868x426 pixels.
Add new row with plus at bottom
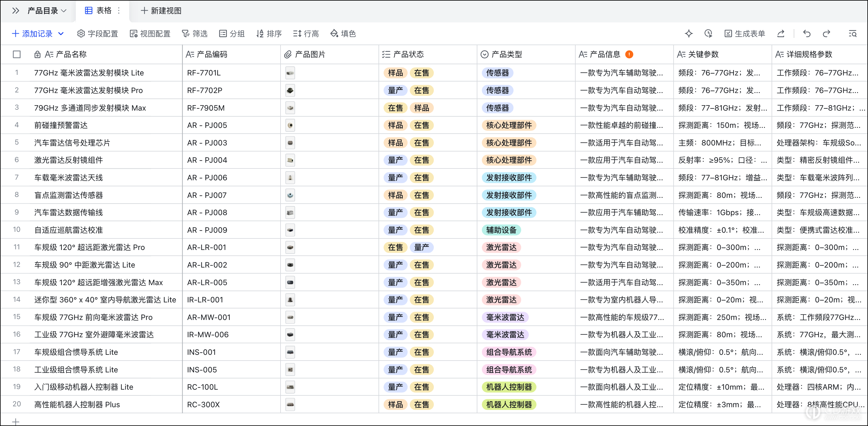pos(15,422)
